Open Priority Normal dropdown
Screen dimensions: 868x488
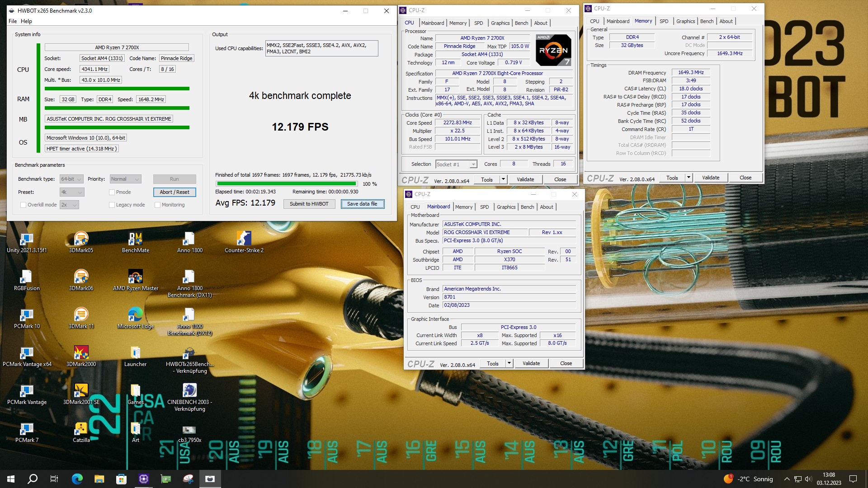pos(126,179)
